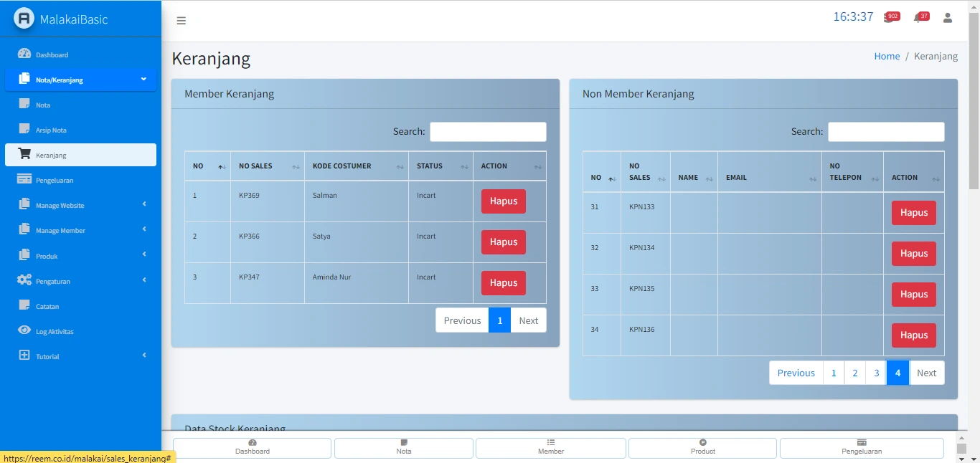Open the messages icon with 902 badge

[889, 18]
